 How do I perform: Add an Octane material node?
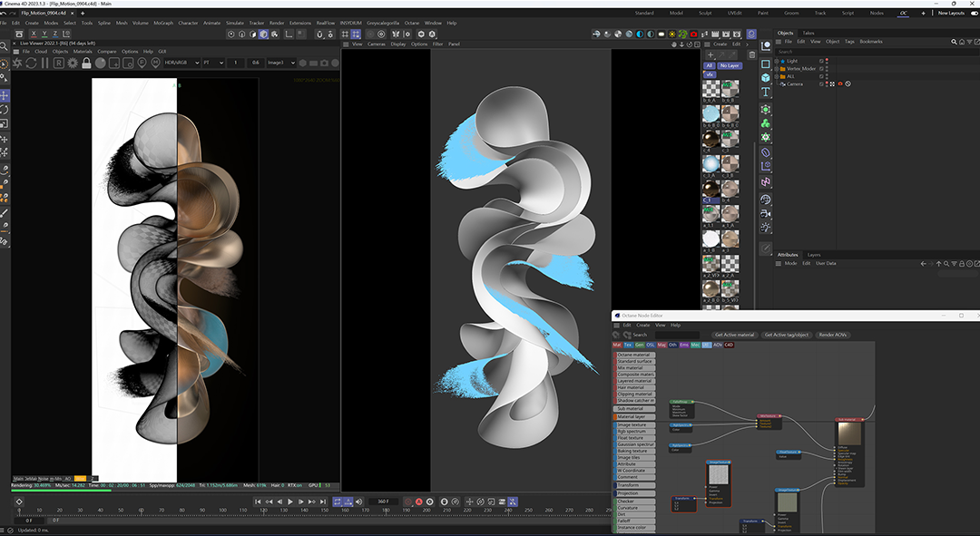[633, 355]
